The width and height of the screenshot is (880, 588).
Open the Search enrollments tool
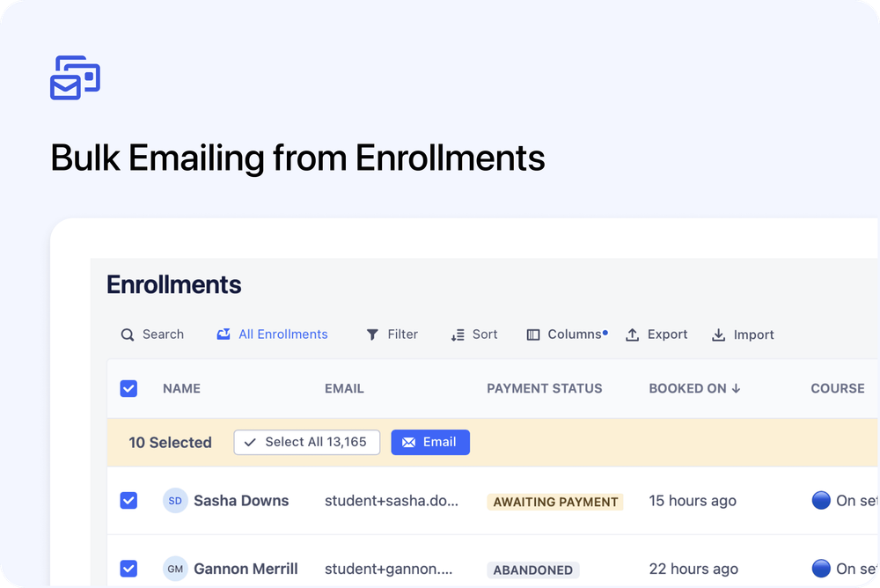click(x=152, y=334)
